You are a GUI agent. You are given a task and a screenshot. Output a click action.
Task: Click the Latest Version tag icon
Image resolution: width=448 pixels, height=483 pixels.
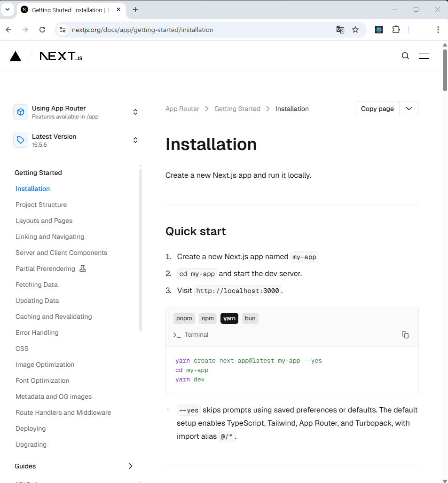21,140
